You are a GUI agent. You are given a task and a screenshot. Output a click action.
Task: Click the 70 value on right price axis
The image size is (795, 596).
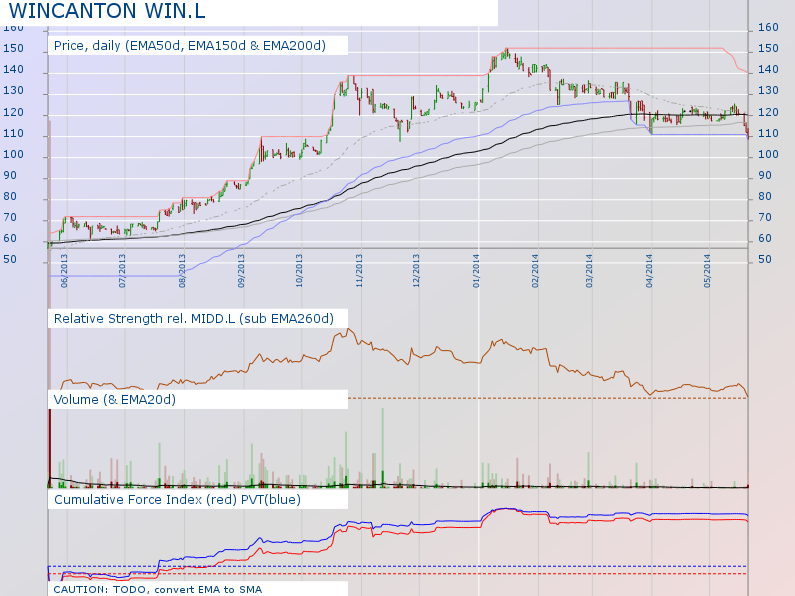pos(765,217)
